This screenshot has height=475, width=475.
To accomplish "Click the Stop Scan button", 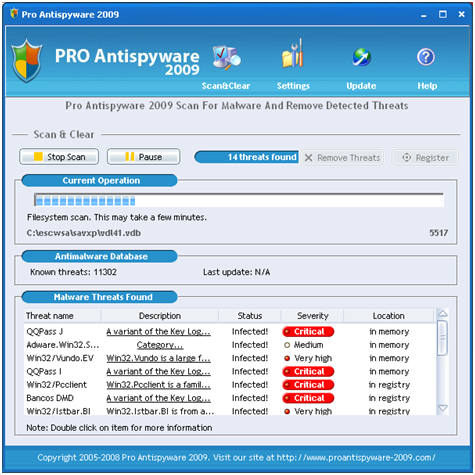I will (x=59, y=157).
